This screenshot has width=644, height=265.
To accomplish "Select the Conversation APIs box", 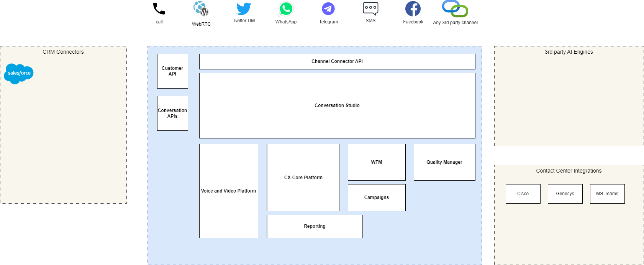I will point(172,113).
